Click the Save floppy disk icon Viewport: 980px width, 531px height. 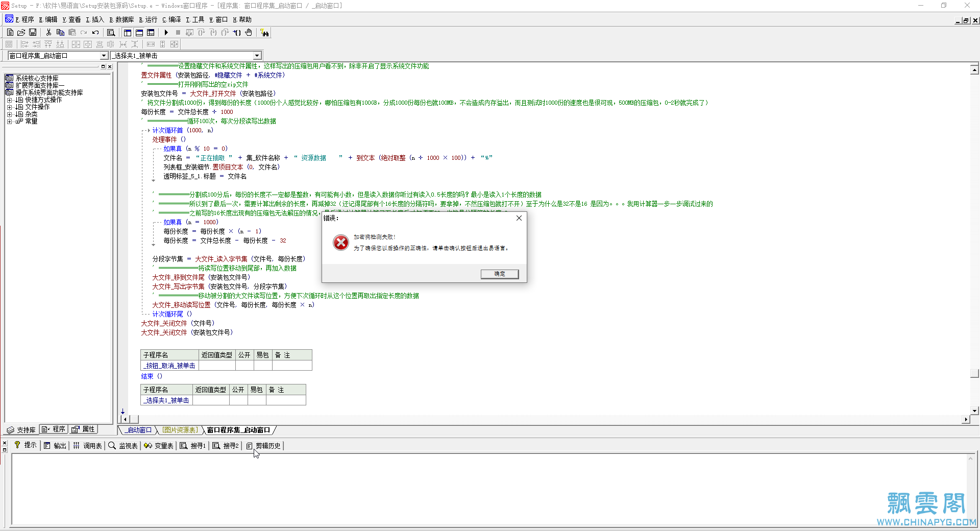[x=33, y=32]
